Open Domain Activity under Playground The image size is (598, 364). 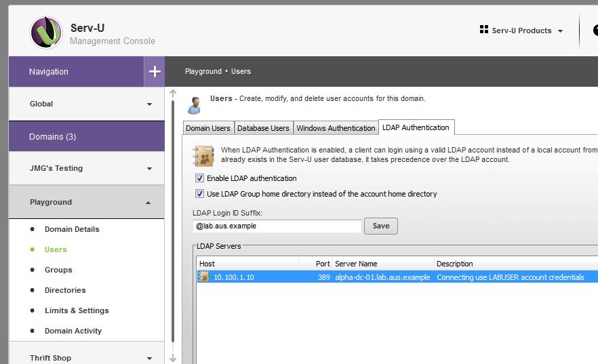73,331
